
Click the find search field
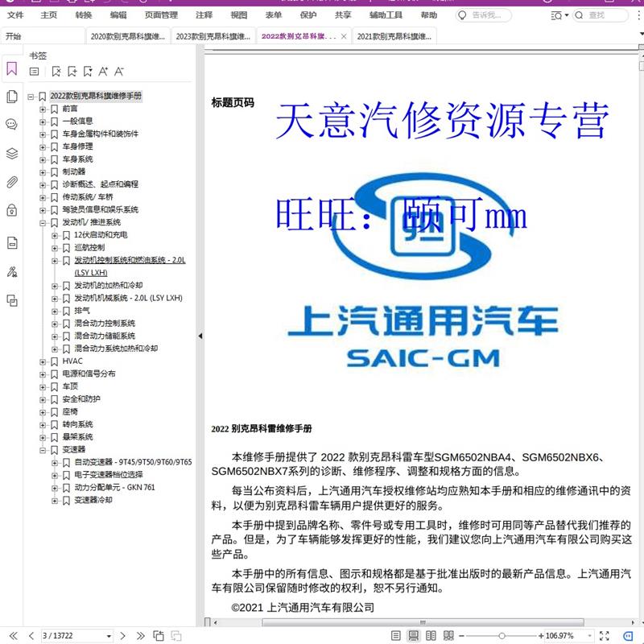coord(601,15)
